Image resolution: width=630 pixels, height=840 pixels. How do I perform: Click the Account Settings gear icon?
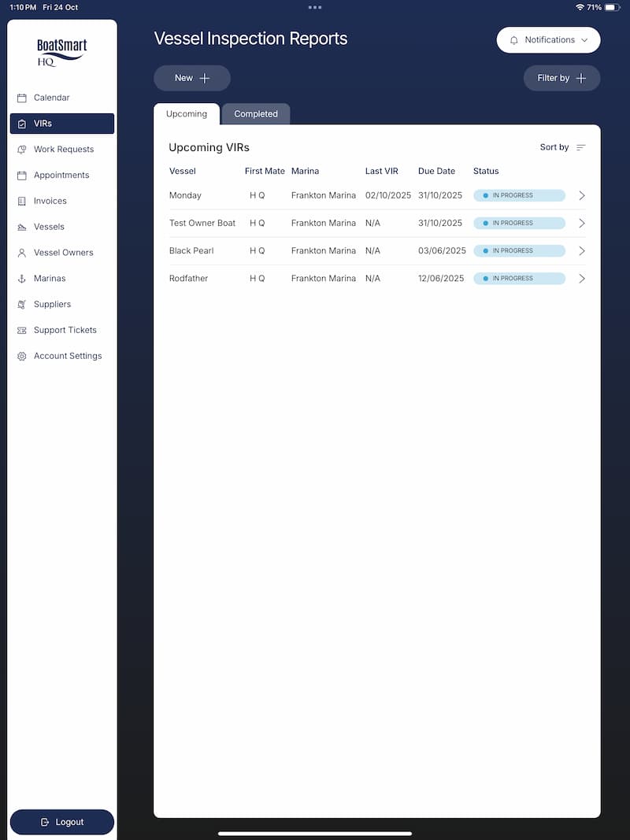22,357
